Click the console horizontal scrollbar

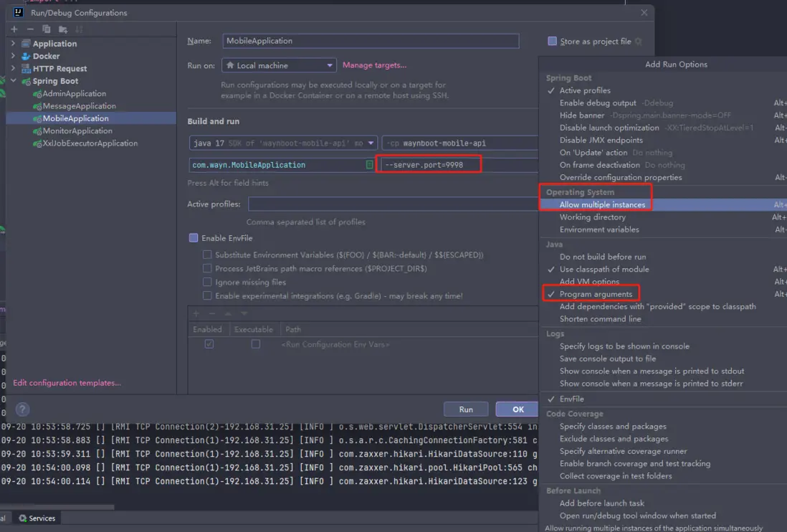57,507
